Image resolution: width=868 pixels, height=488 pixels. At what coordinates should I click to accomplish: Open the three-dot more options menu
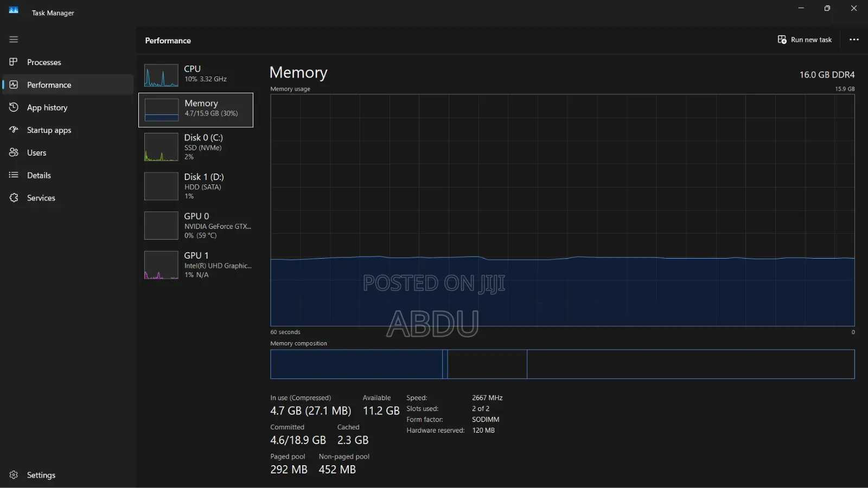point(854,40)
